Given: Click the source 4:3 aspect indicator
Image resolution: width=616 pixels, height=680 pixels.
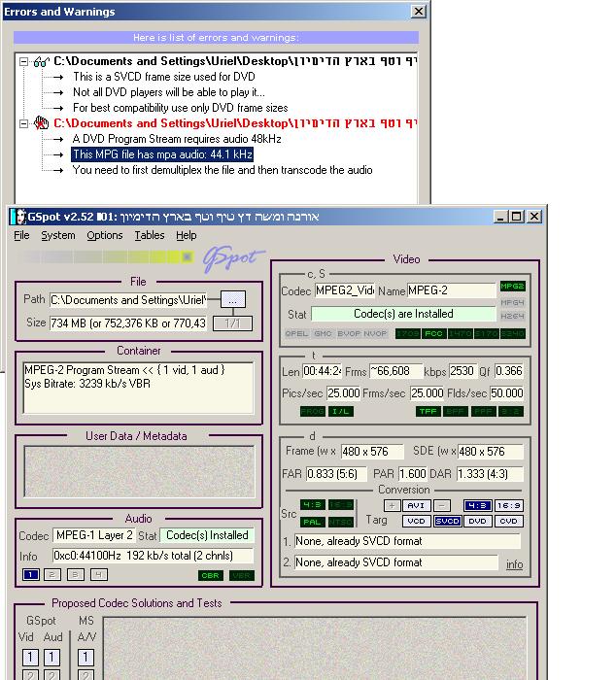Looking at the screenshot, I should click(x=312, y=505).
